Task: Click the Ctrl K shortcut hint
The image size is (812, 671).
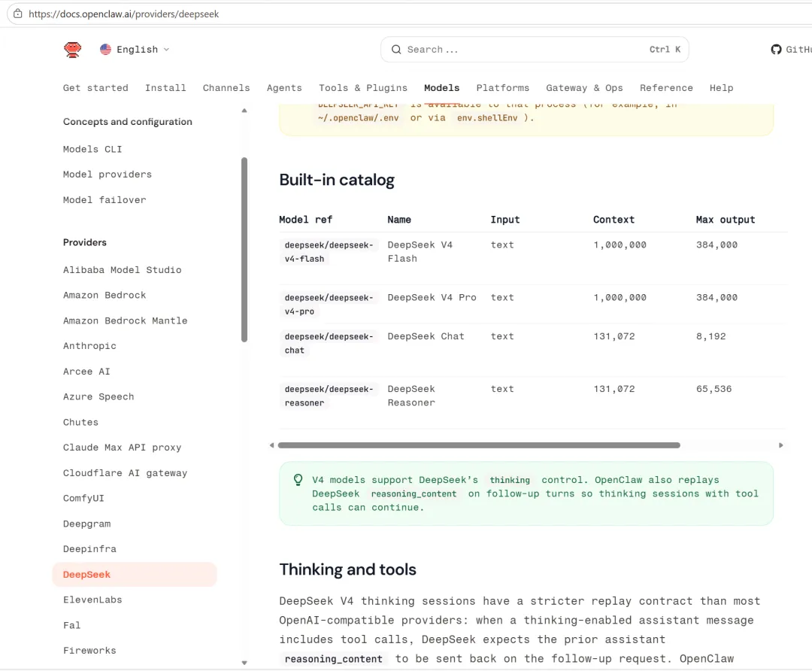Action: tap(665, 49)
